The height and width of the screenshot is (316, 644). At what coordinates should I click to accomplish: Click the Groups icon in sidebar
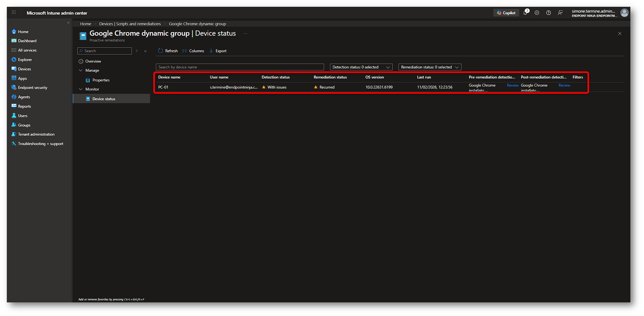14,125
